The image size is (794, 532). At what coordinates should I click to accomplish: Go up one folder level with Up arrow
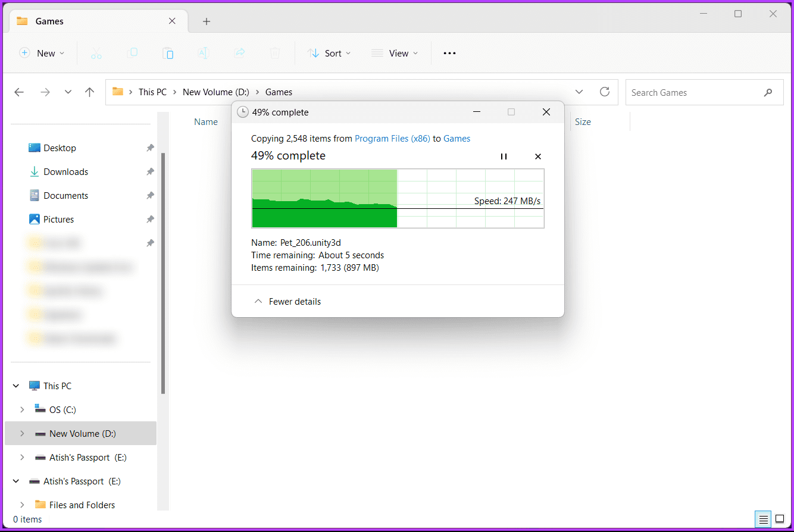pyautogui.click(x=89, y=92)
